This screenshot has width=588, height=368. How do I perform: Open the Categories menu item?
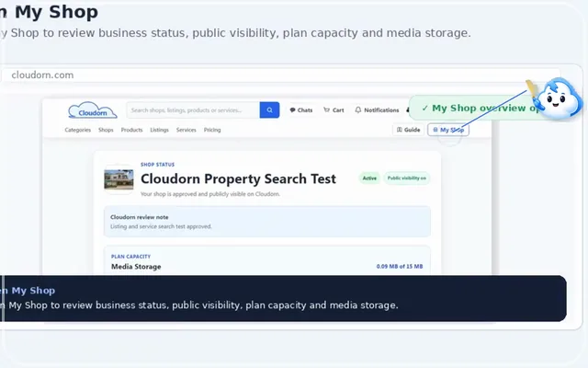coord(77,130)
